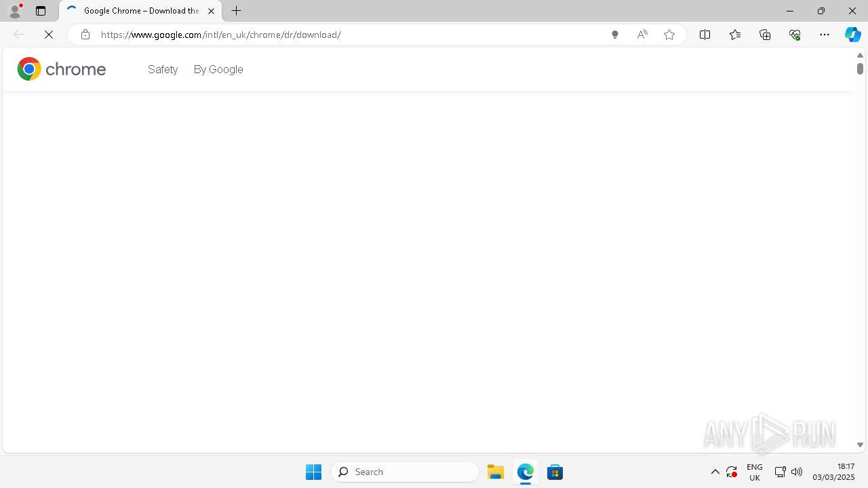
Task: View site information lock icon
Action: point(85,35)
